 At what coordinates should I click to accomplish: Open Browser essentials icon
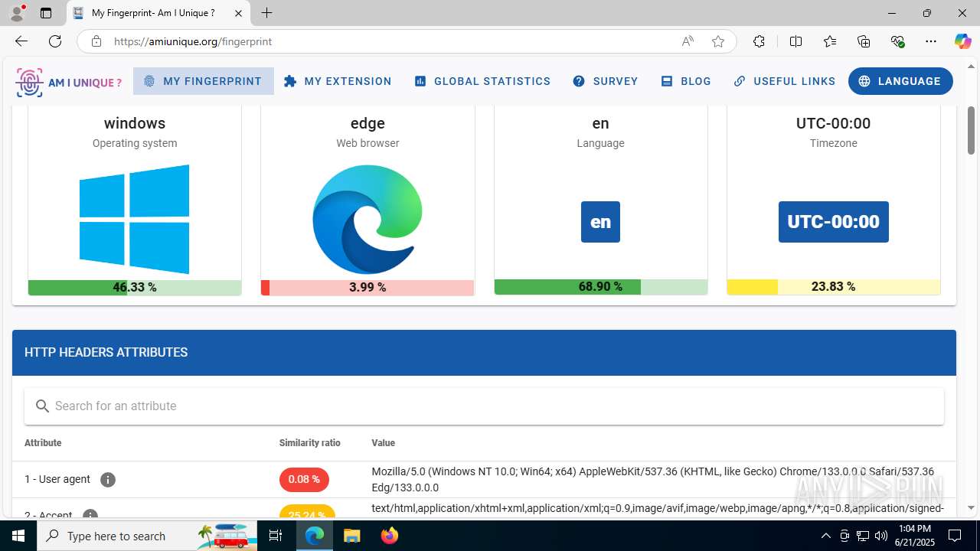click(x=897, y=41)
